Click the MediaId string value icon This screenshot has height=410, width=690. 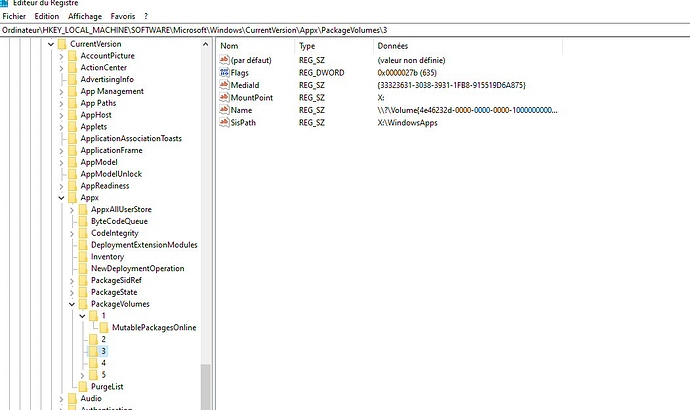[224, 85]
